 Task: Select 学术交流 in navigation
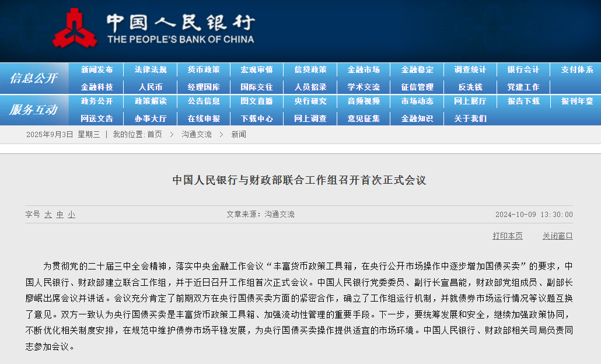(364, 87)
